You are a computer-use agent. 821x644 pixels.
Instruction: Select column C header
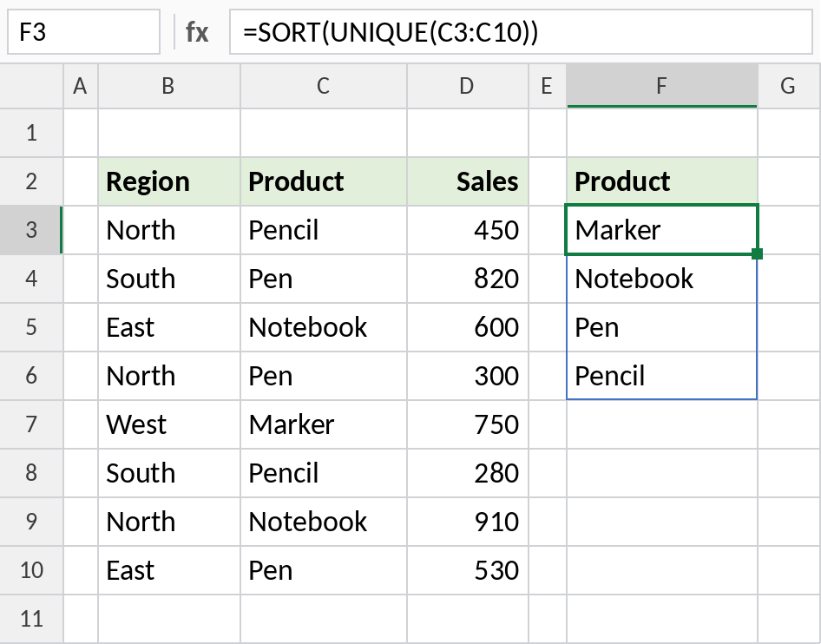(x=324, y=86)
